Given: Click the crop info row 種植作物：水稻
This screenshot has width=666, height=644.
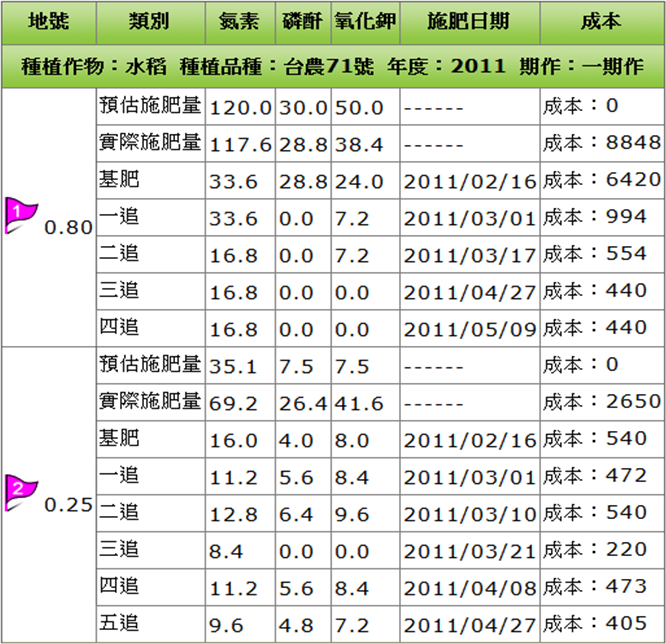Looking at the screenshot, I should click(x=333, y=67).
